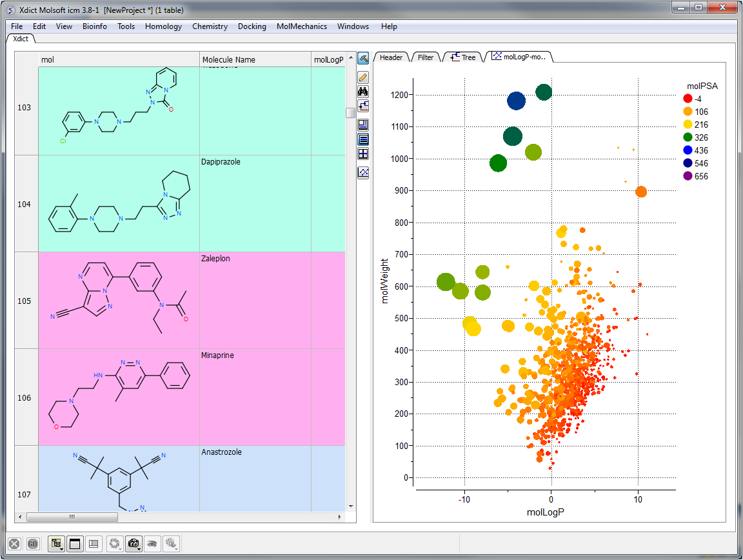This screenshot has width=743, height=560.
Task: Click the molLogP axis label under the plot
Action: click(546, 512)
